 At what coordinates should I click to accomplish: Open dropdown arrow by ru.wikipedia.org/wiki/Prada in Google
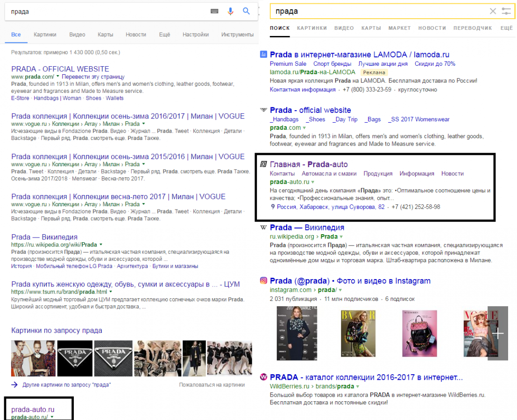coord(101,245)
